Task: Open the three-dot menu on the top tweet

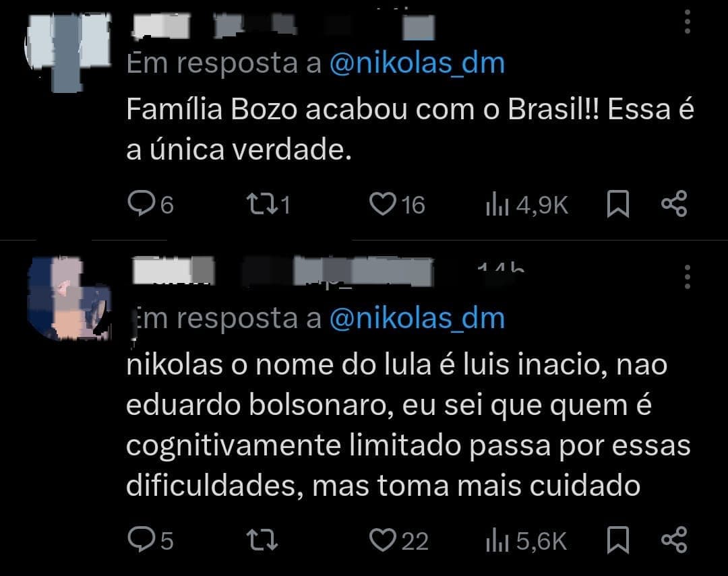Action: (688, 23)
